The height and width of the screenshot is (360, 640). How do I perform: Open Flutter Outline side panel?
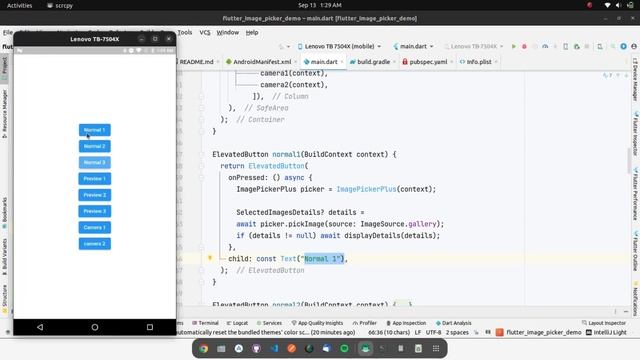(x=636, y=251)
